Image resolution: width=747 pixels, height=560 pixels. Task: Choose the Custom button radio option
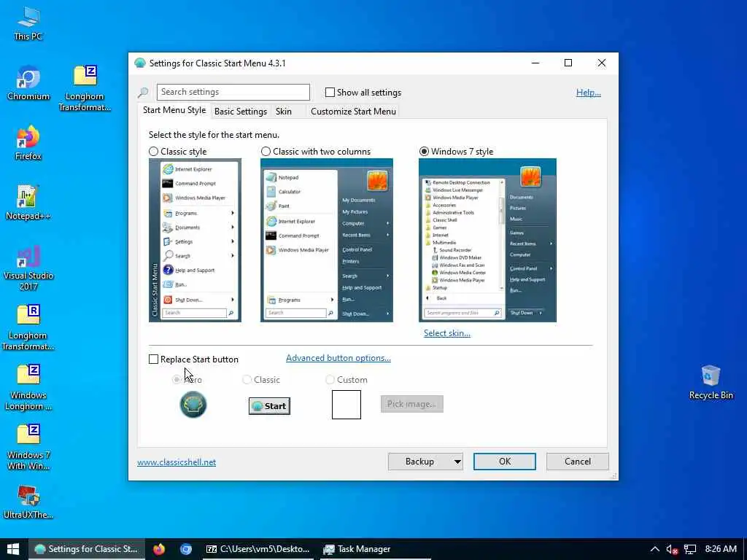point(330,379)
